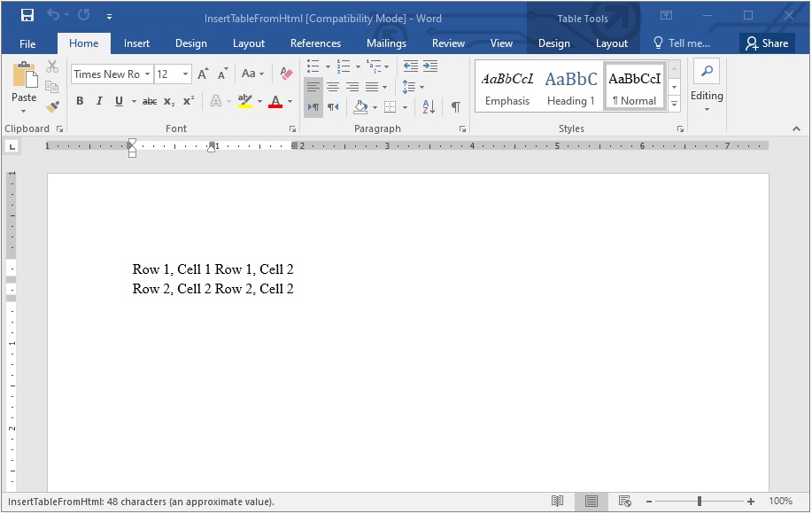Open the Sort dialog icon
This screenshot has height=514, width=812.
click(427, 106)
